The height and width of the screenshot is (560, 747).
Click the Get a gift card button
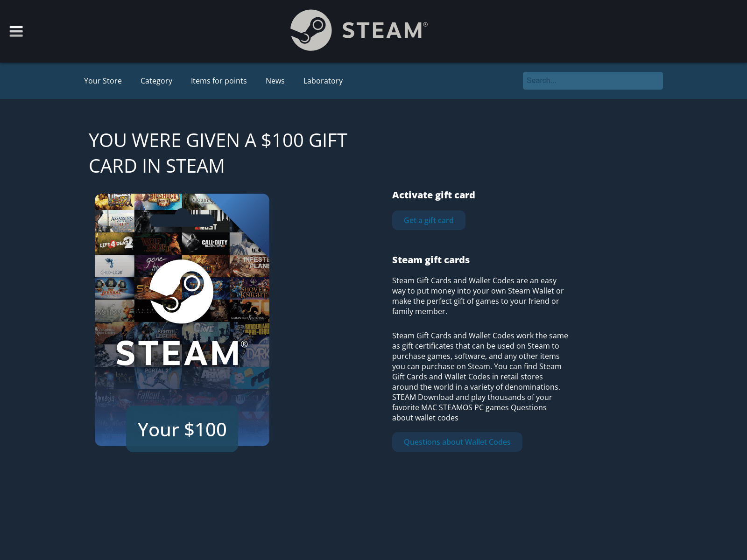pyautogui.click(x=429, y=220)
